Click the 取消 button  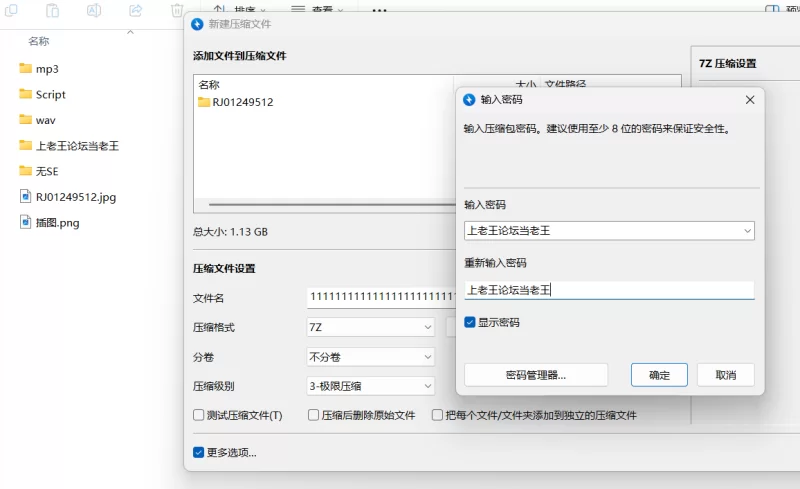725,375
